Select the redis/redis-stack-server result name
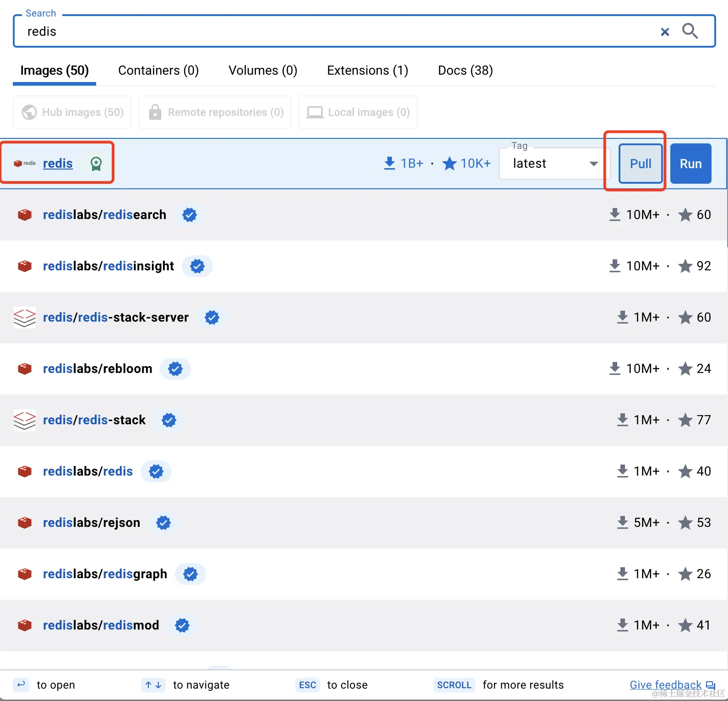 pos(116,317)
